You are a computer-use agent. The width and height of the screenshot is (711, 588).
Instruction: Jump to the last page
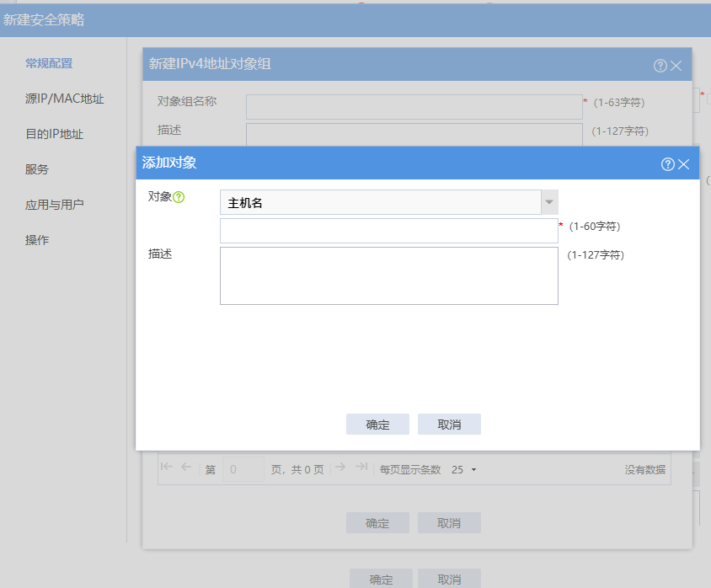(361, 468)
